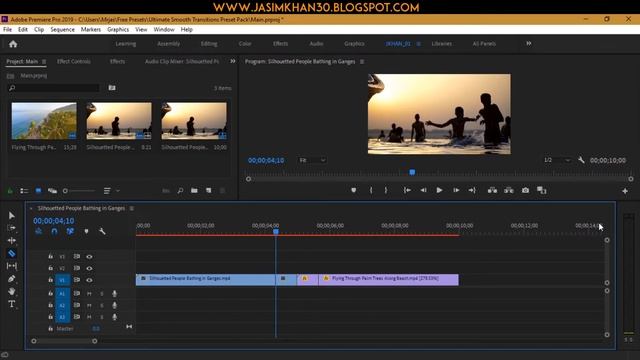Play the sequence in Program monitor
The height and width of the screenshot is (360, 640).
point(439,190)
